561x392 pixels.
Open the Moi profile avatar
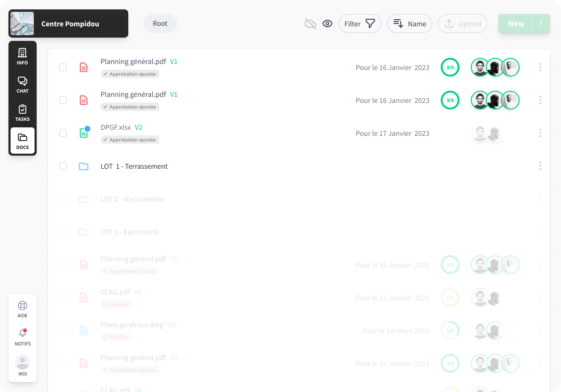(x=22, y=365)
